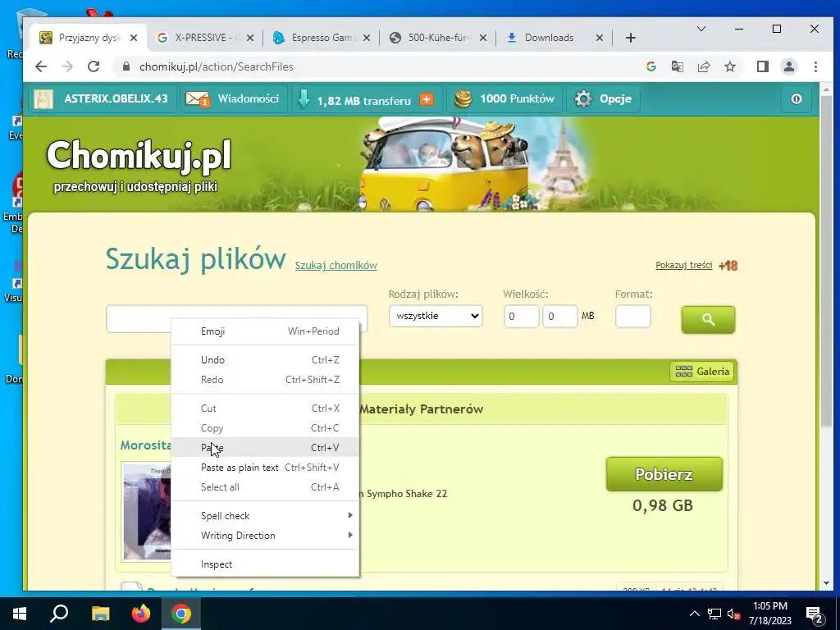This screenshot has height=630, width=840.
Task: Close the X-PRESSIVE tab
Action: pyautogui.click(x=249, y=38)
